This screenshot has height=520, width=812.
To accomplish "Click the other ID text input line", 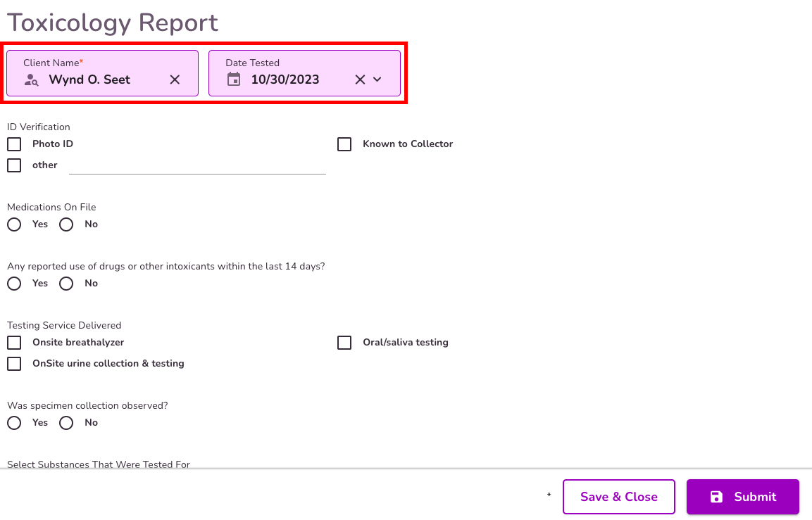I will (x=197, y=169).
